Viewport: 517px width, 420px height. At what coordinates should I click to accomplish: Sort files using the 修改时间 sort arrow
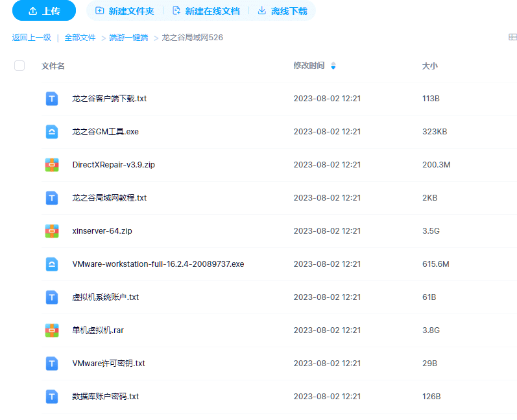coord(333,66)
